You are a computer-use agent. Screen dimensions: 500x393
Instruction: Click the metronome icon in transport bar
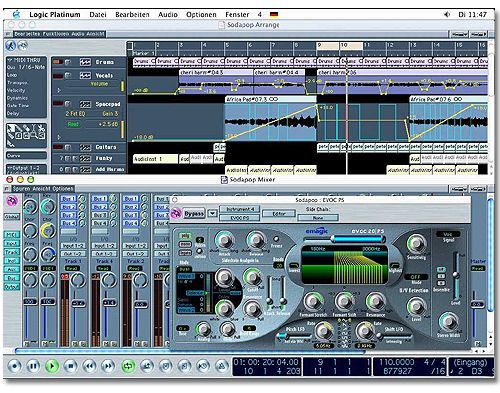click(x=221, y=366)
